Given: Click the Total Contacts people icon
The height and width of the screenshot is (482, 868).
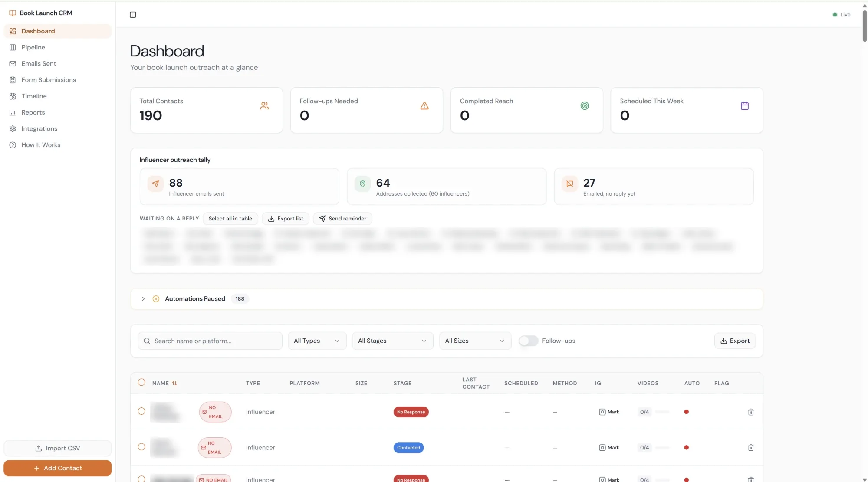Looking at the screenshot, I should click(x=264, y=106).
